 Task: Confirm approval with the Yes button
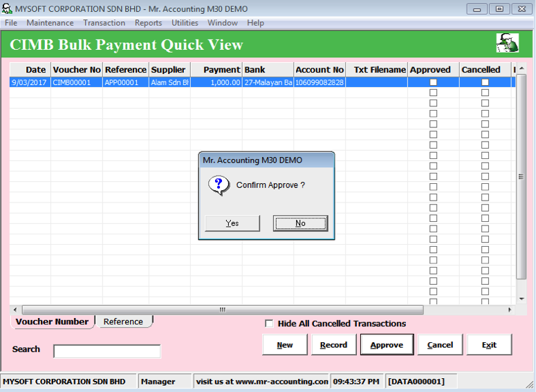tap(232, 223)
